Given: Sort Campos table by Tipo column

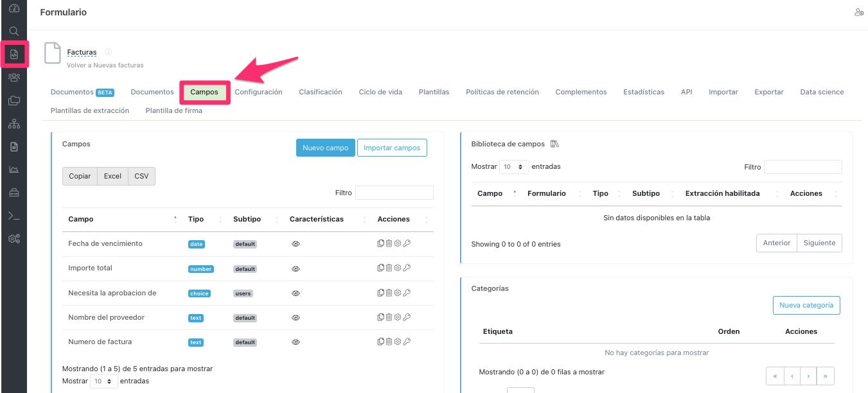Looking at the screenshot, I should pyautogui.click(x=196, y=219).
